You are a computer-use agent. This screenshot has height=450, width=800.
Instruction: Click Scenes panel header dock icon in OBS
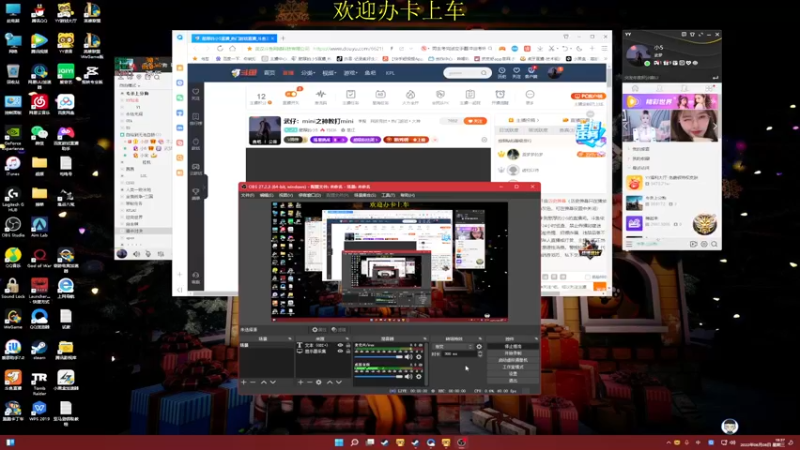tap(290, 339)
